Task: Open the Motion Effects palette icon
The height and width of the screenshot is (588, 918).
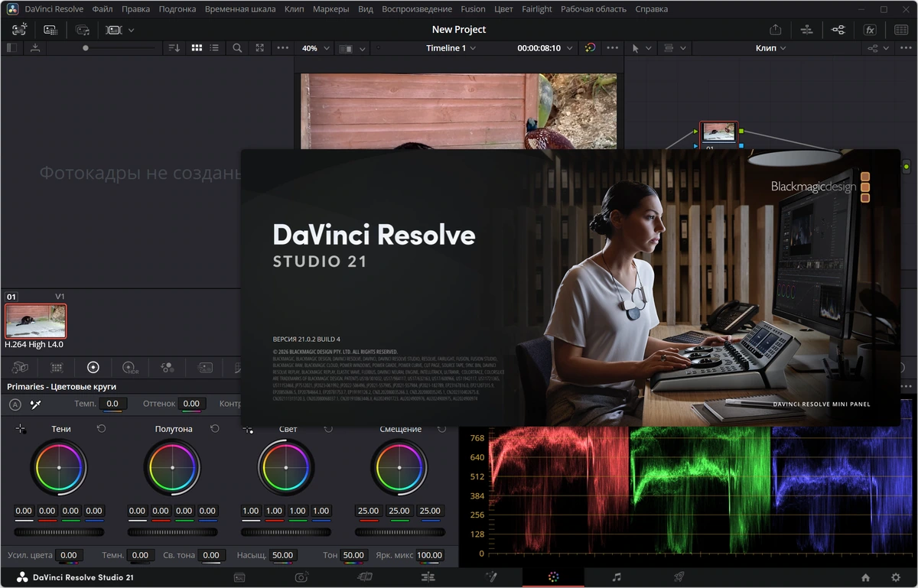Action: [204, 368]
